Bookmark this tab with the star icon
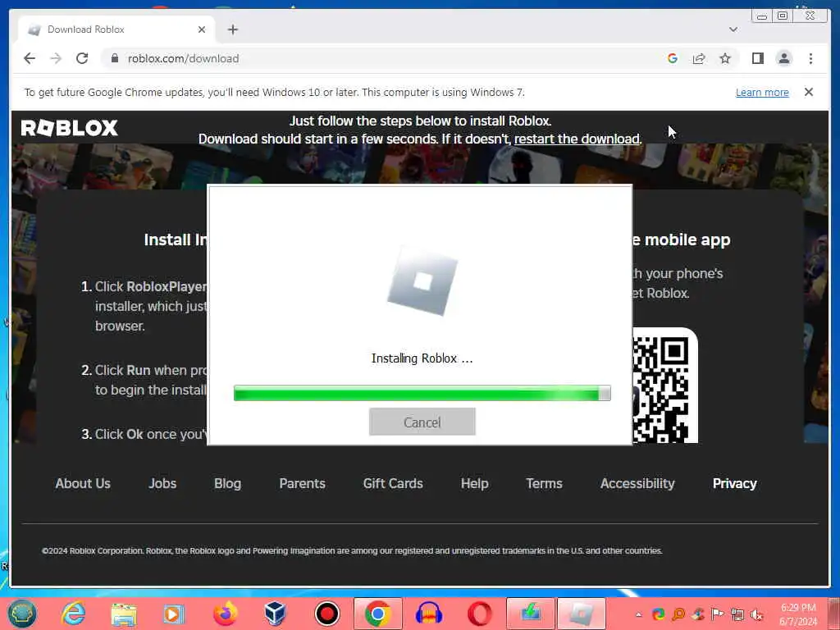The width and height of the screenshot is (840, 630). 725,58
